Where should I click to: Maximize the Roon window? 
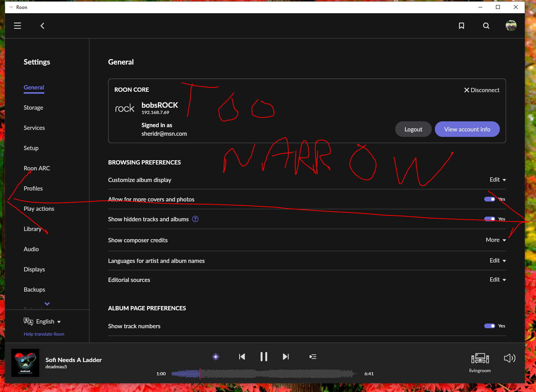pos(498,7)
